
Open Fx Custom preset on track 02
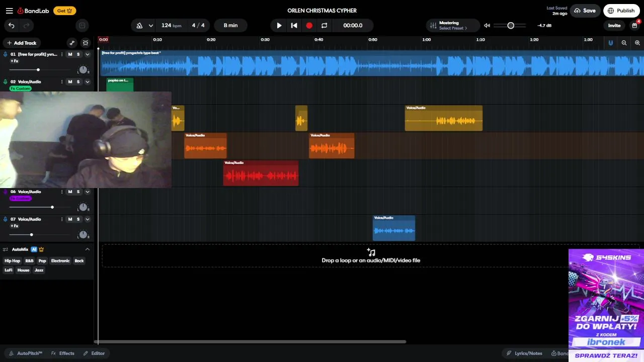[20, 88]
